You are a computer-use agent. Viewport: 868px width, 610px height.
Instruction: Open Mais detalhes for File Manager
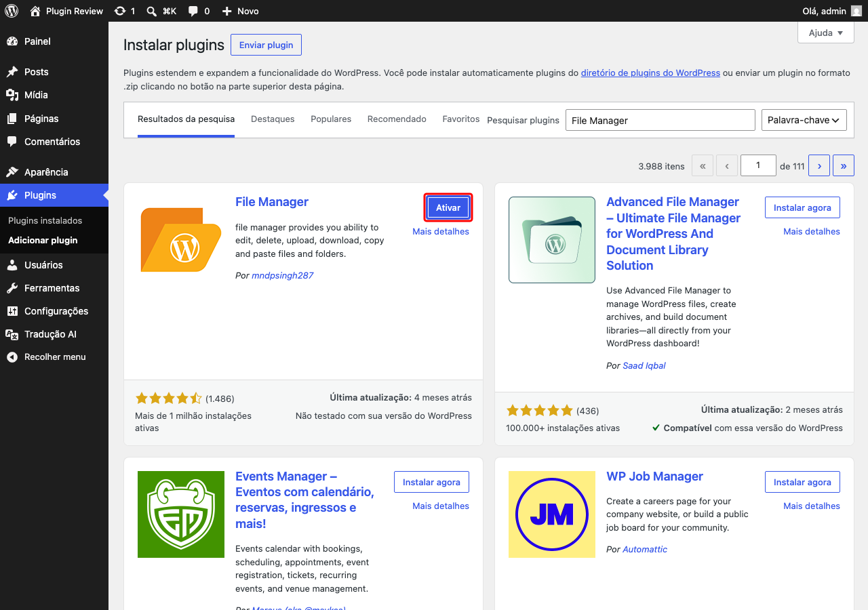pos(441,232)
